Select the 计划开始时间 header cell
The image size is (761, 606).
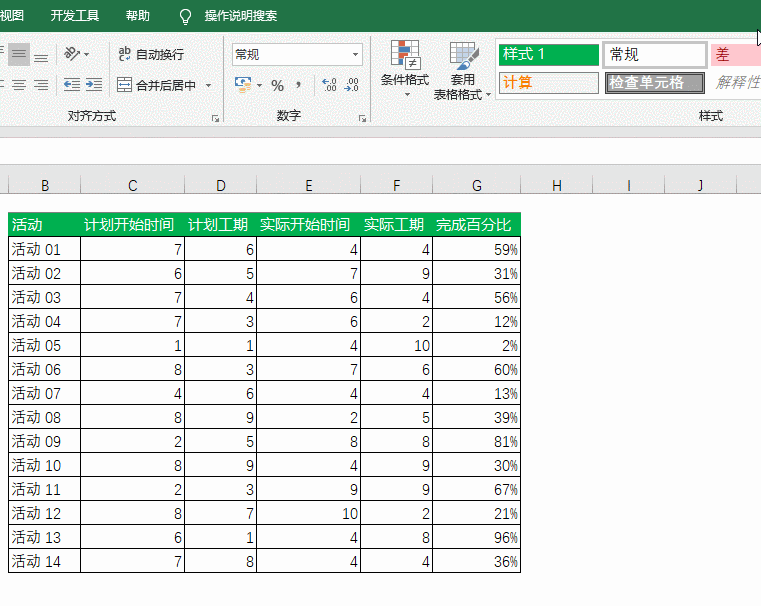pos(132,224)
